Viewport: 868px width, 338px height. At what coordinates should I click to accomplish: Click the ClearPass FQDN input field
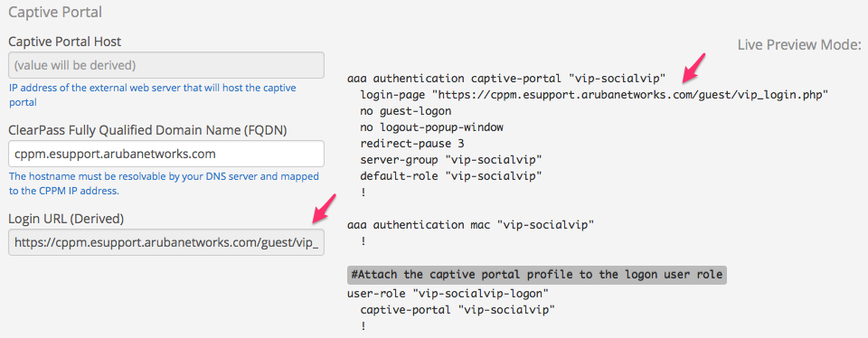click(x=166, y=154)
